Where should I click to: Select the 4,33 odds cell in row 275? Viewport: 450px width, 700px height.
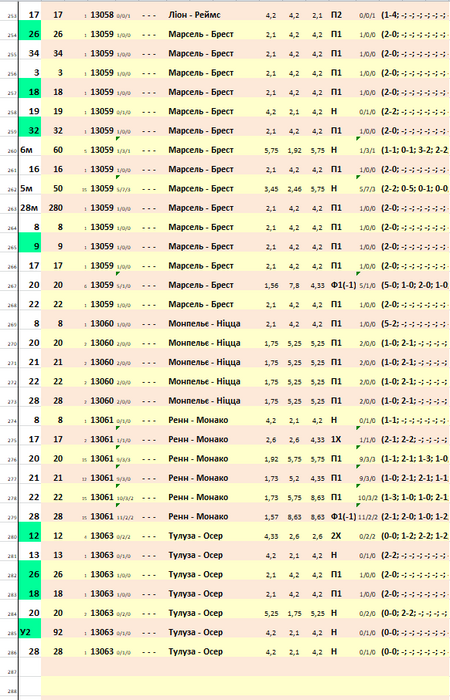[317, 440]
